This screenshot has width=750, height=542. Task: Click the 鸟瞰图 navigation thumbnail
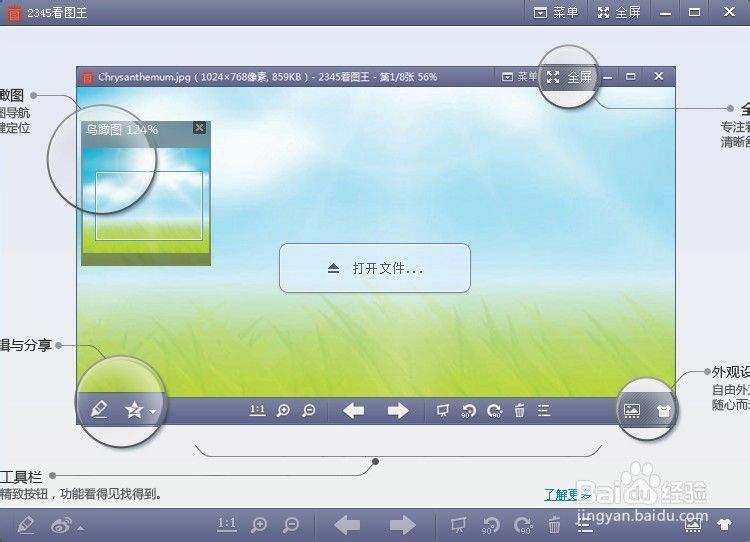[146, 200]
